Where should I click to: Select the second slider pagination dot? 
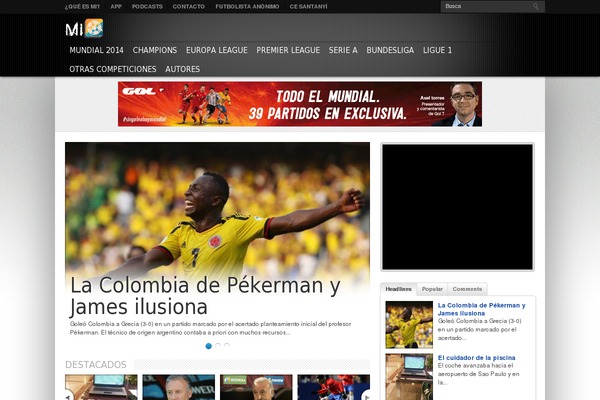tap(218, 345)
